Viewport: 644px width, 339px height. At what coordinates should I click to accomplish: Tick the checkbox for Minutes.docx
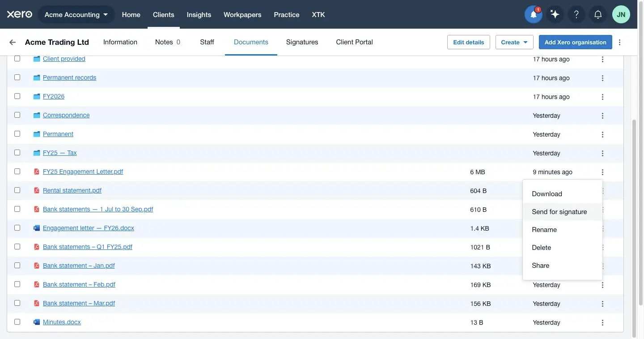(17, 322)
